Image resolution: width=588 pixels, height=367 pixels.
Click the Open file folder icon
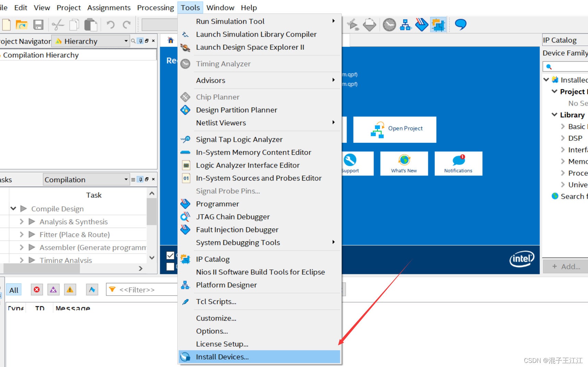(x=22, y=25)
